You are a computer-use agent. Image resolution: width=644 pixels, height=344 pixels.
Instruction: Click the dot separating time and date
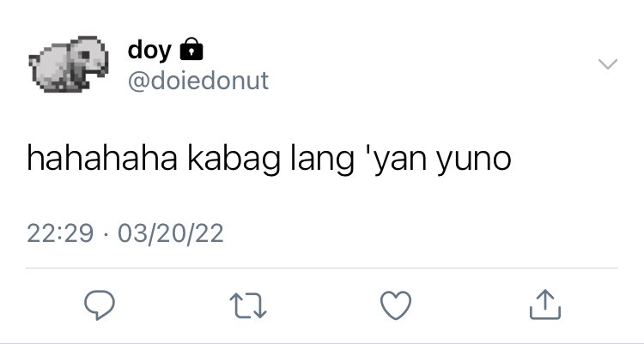coord(106,234)
